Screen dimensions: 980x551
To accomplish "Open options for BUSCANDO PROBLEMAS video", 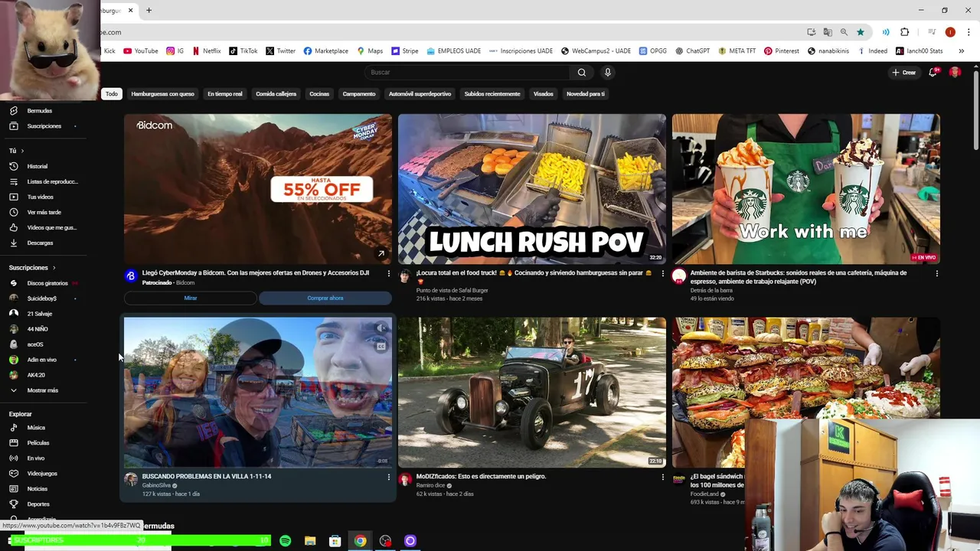I will [388, 477].
